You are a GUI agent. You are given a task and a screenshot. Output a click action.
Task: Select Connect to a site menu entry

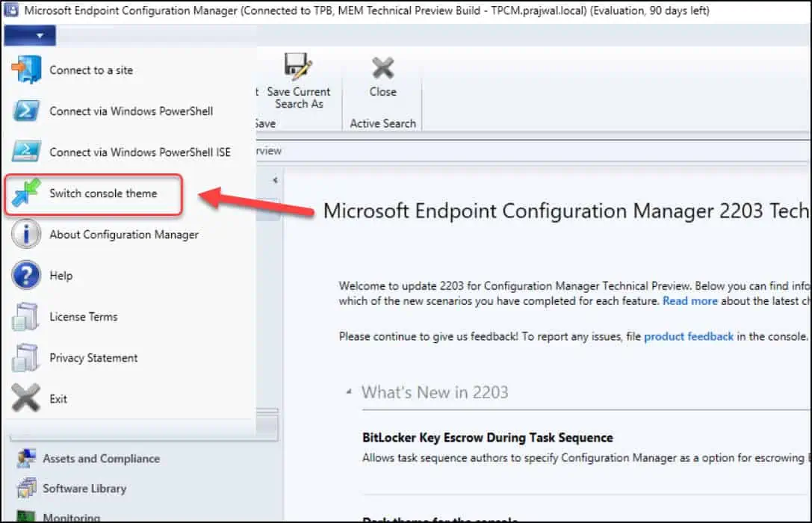(x=91, y=70)
